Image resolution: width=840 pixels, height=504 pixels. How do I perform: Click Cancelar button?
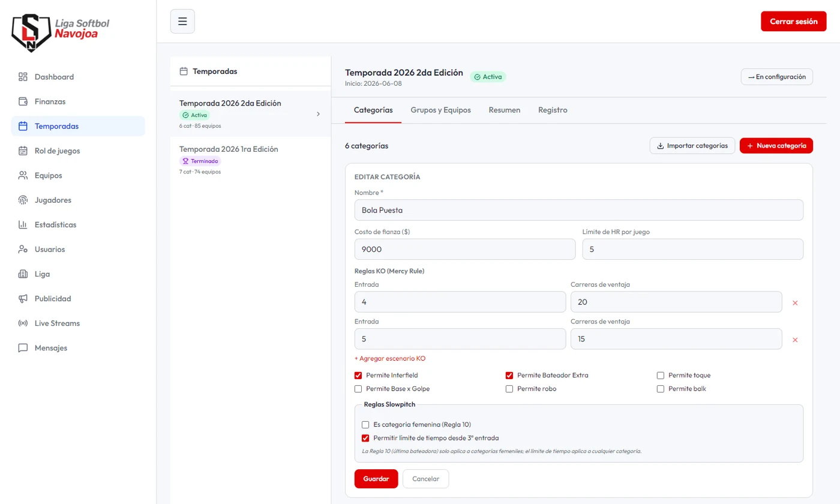426,479
